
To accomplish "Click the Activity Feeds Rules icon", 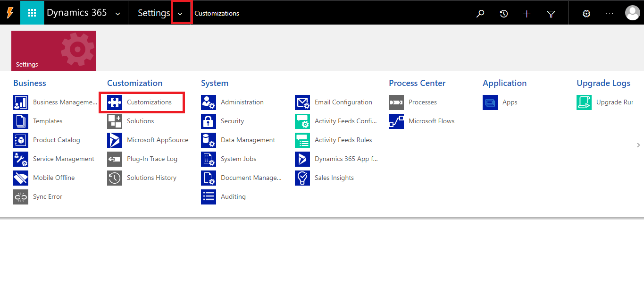I will click(x=302, y=140).
